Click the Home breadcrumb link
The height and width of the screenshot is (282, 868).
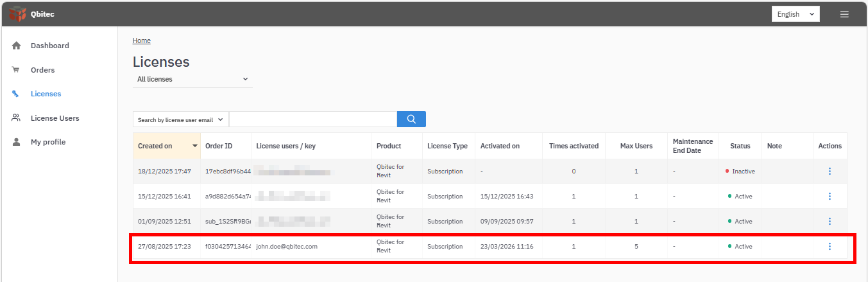tap(141, 40)
